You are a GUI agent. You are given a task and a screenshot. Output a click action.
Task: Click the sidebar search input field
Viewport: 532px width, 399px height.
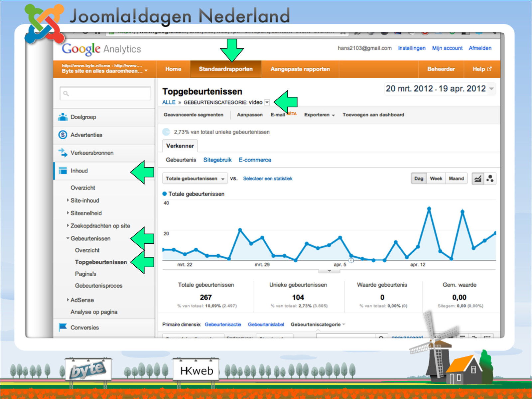pos(105,93)
